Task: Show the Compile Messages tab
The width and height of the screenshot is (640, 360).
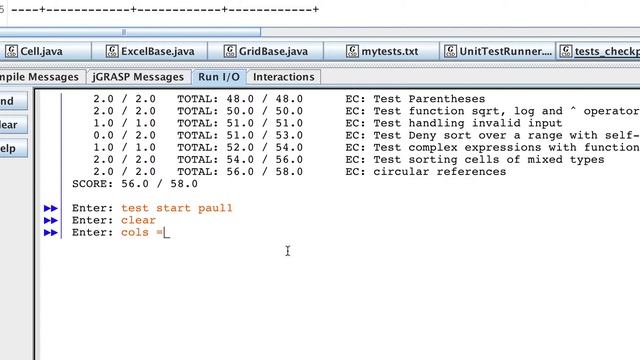Action: [x=42, y=77]
